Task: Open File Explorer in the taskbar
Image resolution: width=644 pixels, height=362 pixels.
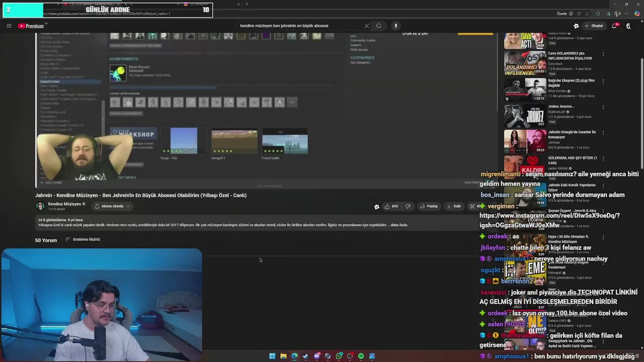Action: click(283, 356)
